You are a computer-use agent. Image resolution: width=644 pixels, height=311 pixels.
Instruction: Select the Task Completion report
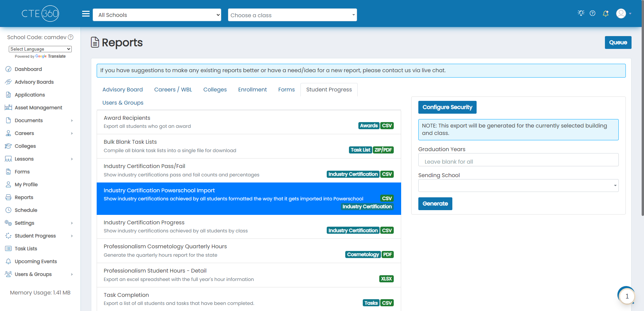249,299
